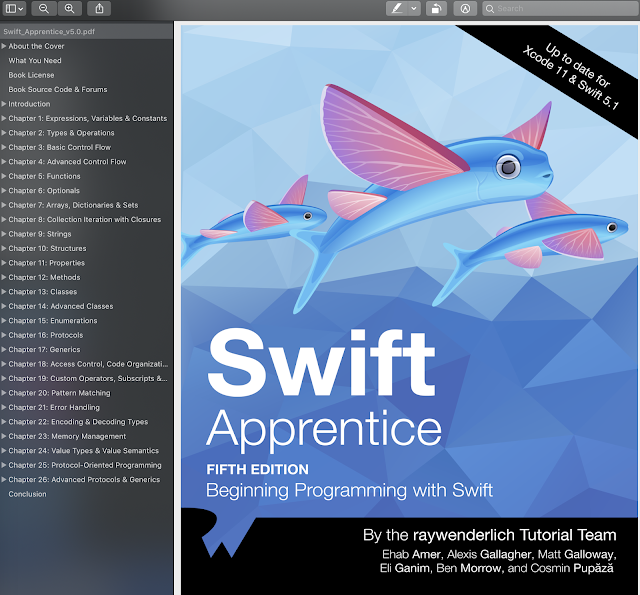This screenshot has width=640, height=595.
Task: Open Book License entry
Action: tap(31, 75)
